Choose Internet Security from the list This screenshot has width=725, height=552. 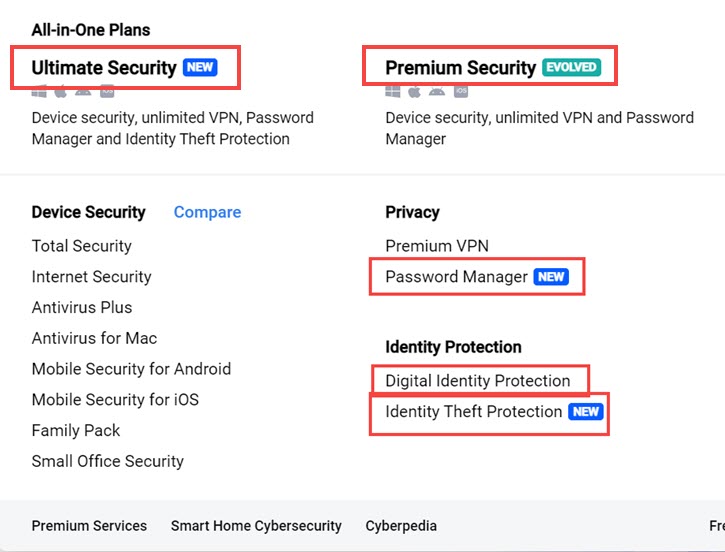coord(91,277)
